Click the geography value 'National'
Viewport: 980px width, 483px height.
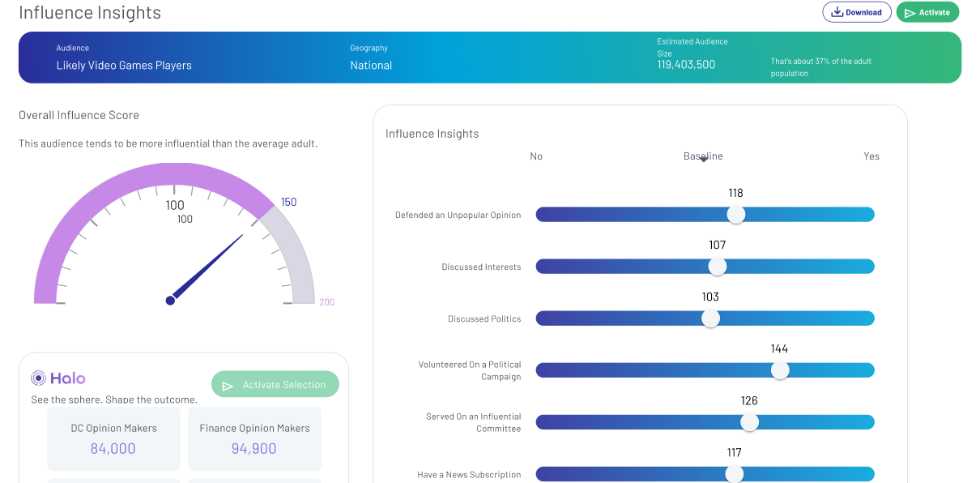371,66
